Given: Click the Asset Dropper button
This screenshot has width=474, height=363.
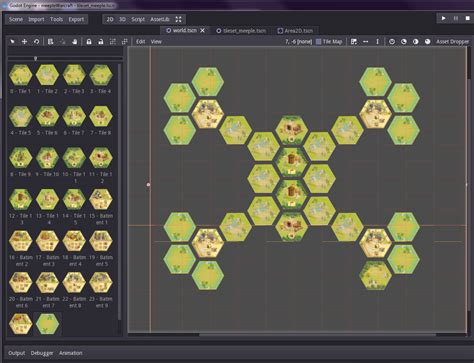Looking at the screenshot, I should (x=452, y=42).
